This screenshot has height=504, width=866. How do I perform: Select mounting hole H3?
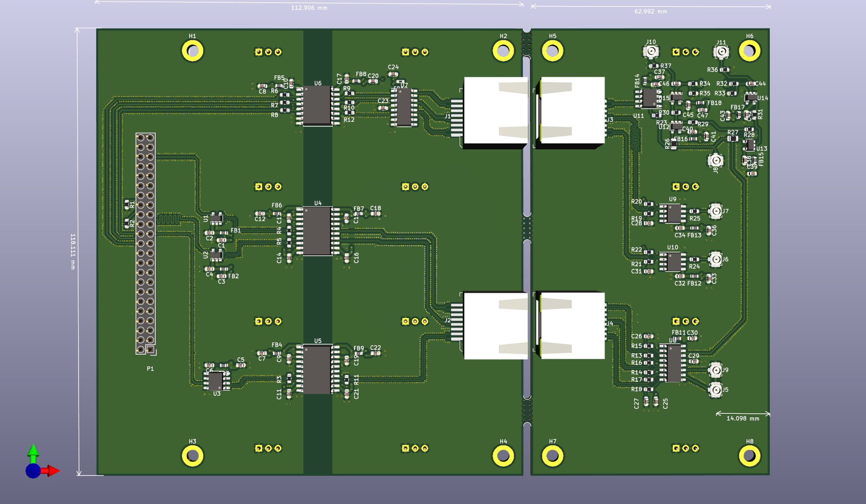[192, 456]
